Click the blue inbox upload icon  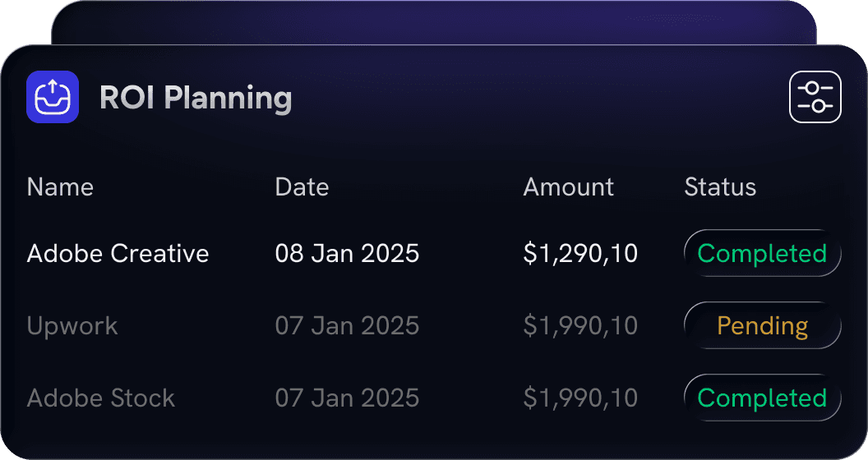tap(53, 97)
